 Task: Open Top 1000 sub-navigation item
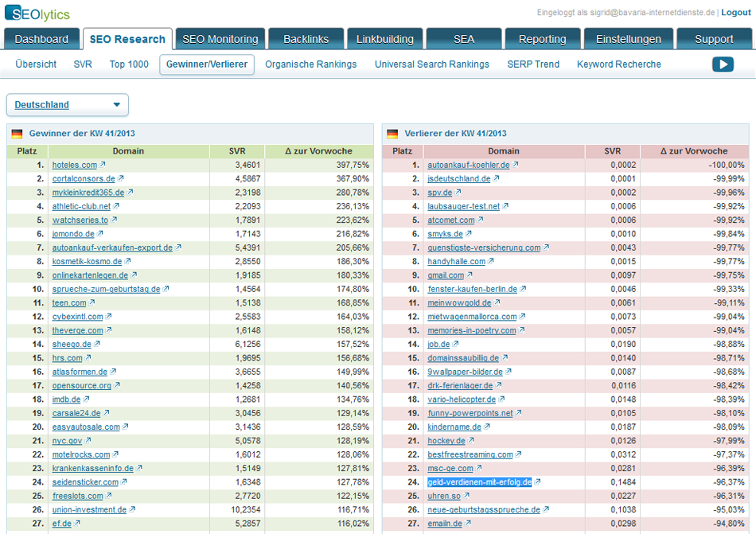pos(129,64)
